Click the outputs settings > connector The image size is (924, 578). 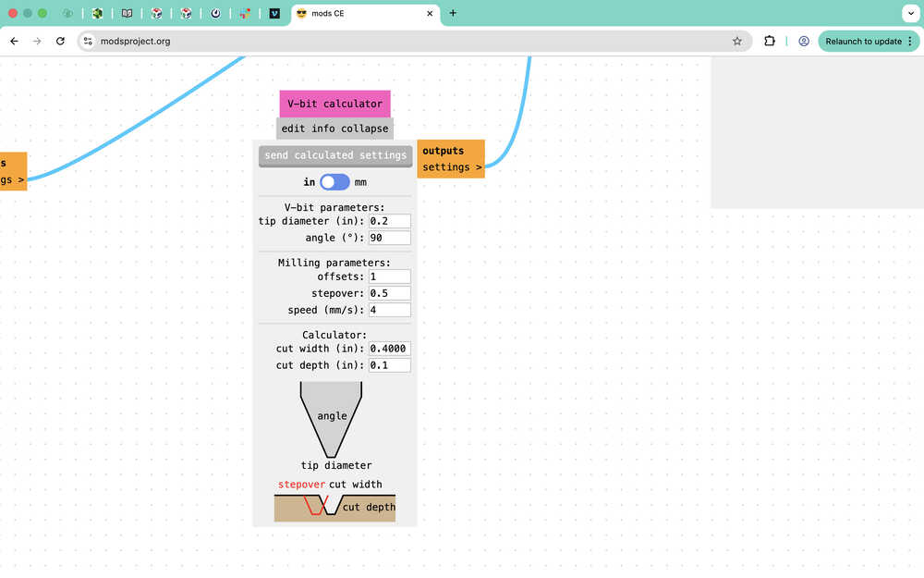[x=452, y=167]
